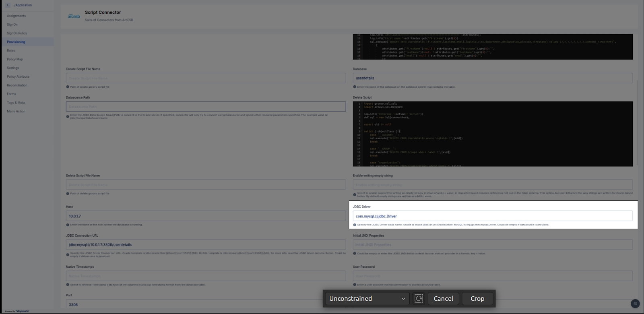Click info icon under JDBC Driver field

(x=355, y=225)
